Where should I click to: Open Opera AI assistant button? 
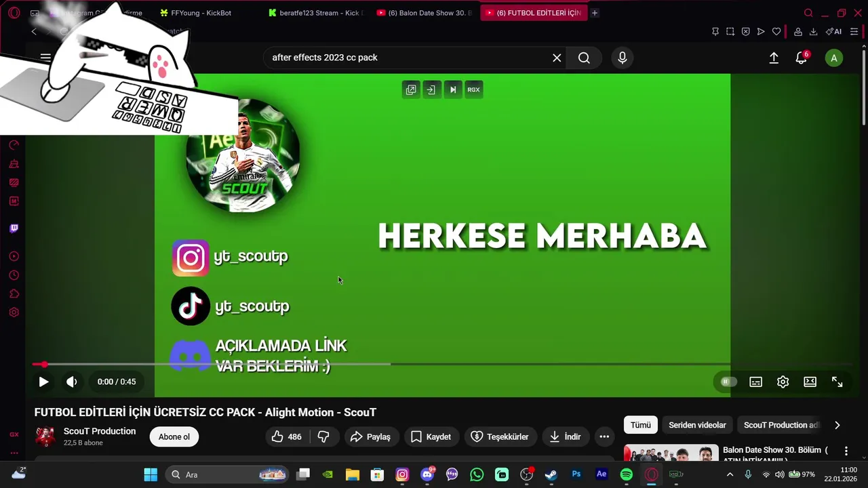pyautogui.click(x=833, y=32)
